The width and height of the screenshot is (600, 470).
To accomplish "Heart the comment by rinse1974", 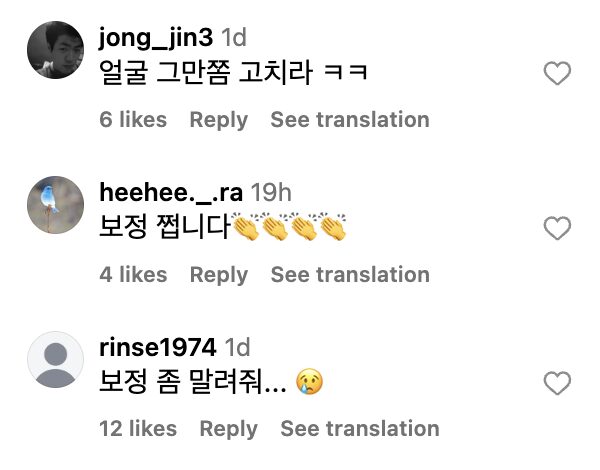I will coord(556,383).
